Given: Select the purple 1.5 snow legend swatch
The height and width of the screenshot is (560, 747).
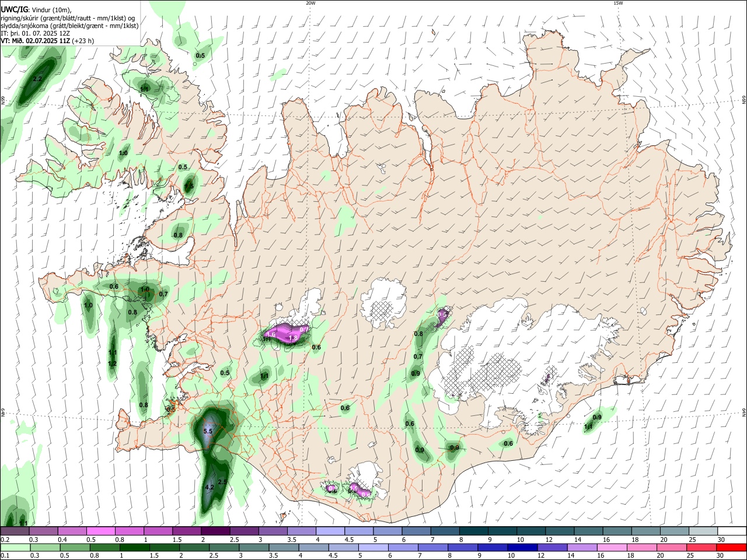Looking at the screenshot, I should click(186, 531).
